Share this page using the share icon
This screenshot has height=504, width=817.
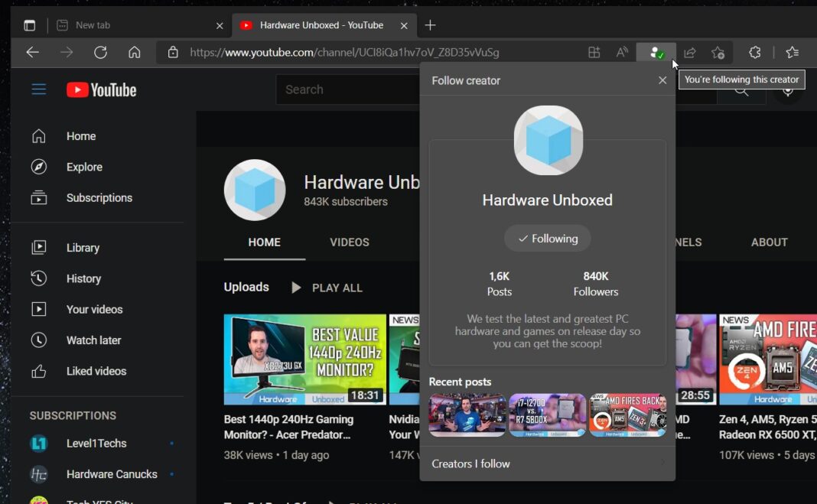tap(689, 52)
